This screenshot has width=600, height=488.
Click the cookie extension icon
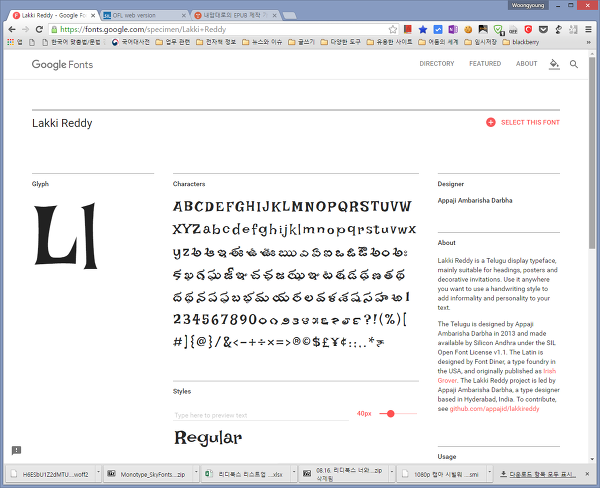(x=468, y=29)
